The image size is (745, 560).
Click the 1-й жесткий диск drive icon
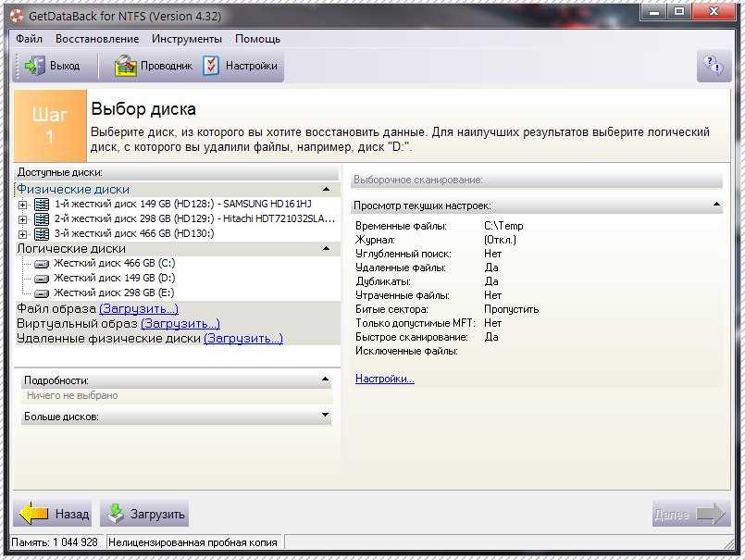coord(42,205)
